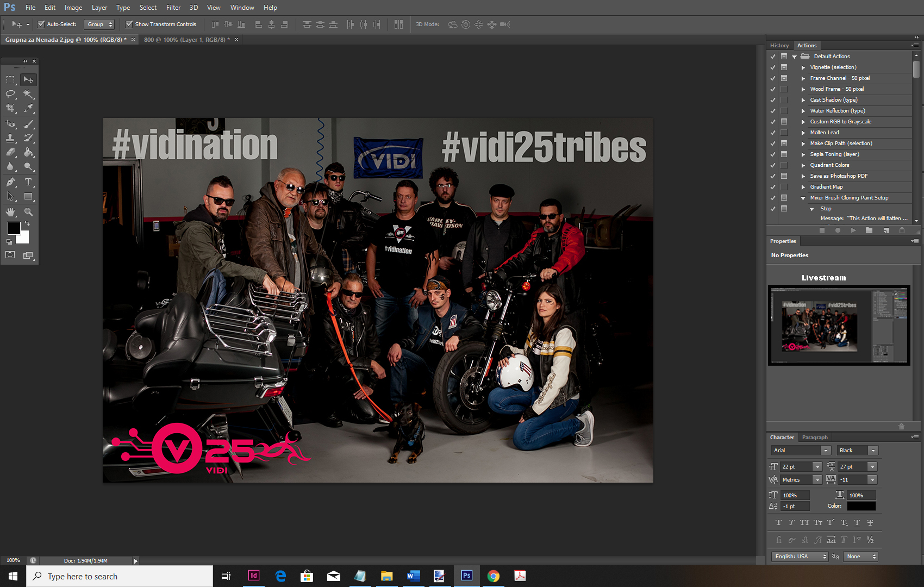This screenshot has height=587, width=924.
Task: Uncheck the Auto-Select checkbox
Action: click(41, 24)
